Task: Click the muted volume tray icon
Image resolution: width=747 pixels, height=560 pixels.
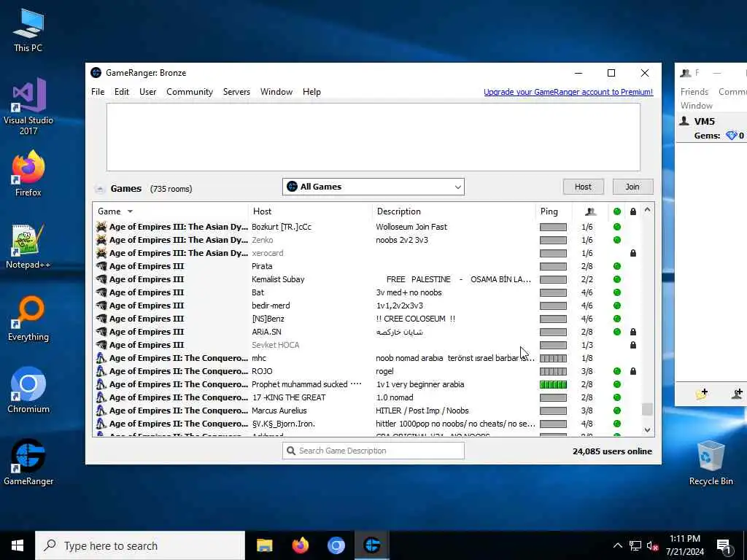Action: [652, 545]
